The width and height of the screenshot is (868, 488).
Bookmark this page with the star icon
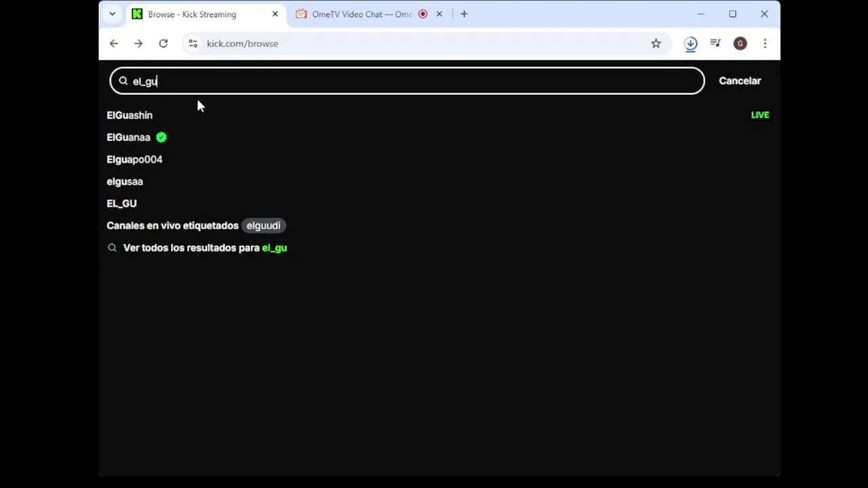click(656, 43)
